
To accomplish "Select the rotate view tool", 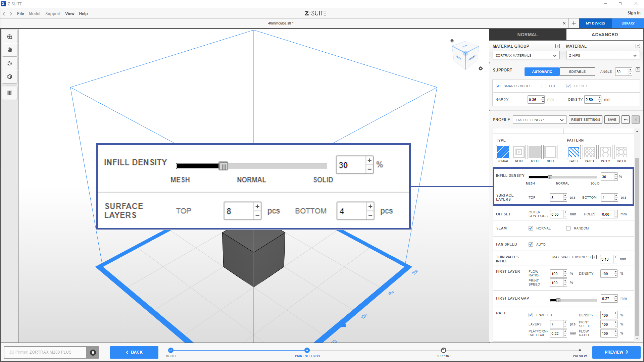I will (10, 63).
